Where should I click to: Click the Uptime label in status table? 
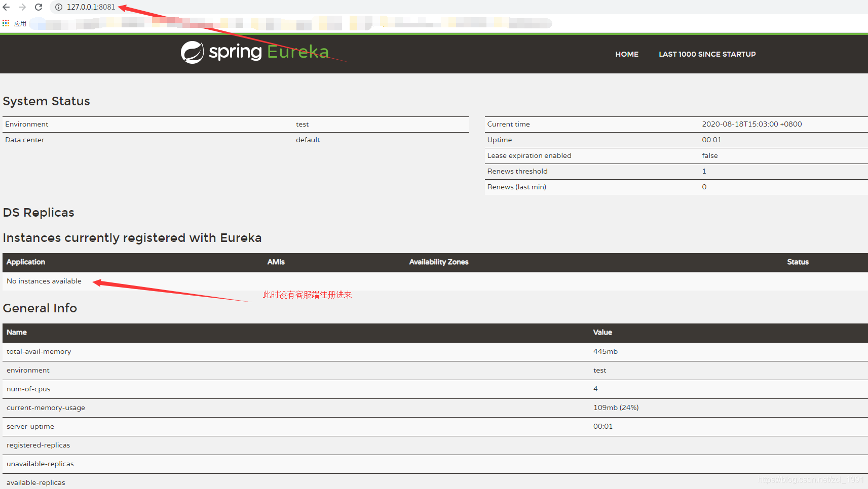[500, 140]
